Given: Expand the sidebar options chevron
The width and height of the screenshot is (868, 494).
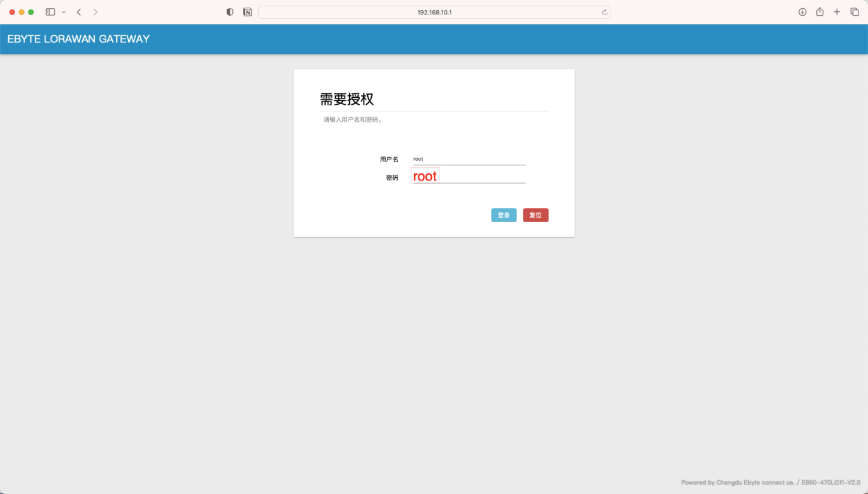Looking at the screenshot, I should 63,11.
